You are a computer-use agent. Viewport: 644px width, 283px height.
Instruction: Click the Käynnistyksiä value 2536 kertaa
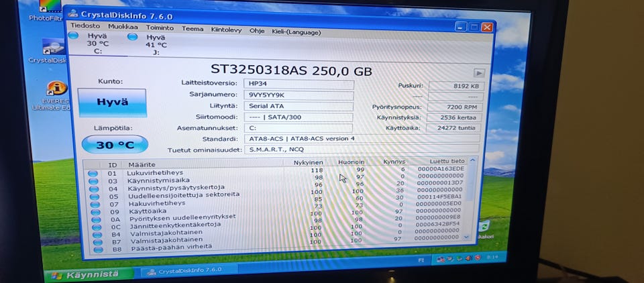tap(454, 117)
